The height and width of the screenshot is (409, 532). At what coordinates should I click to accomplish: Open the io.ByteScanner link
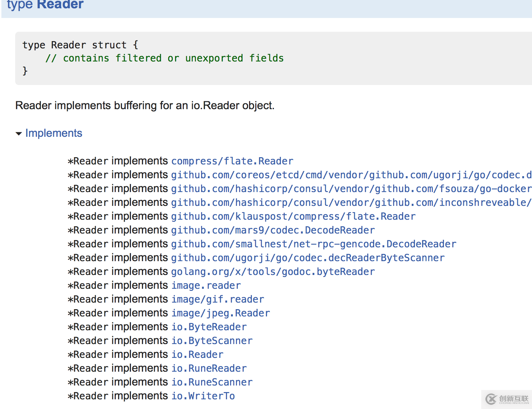pyautogui.click(x=212, y=341)
